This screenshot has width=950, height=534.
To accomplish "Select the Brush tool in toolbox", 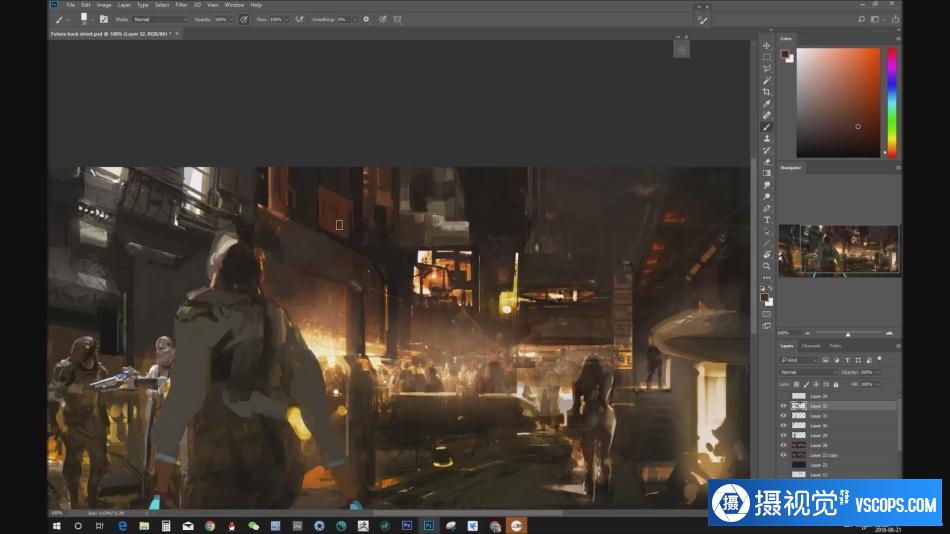I will [766, 127].
